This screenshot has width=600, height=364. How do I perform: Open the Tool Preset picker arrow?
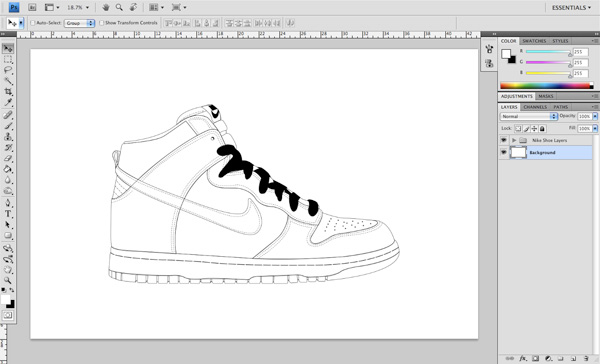coord(21,23)
